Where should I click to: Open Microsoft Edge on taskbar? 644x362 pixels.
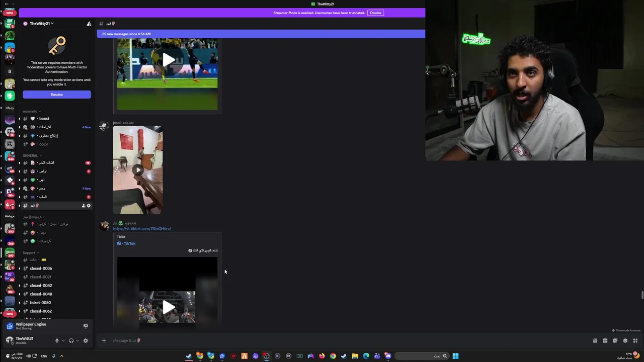(366, 356)
